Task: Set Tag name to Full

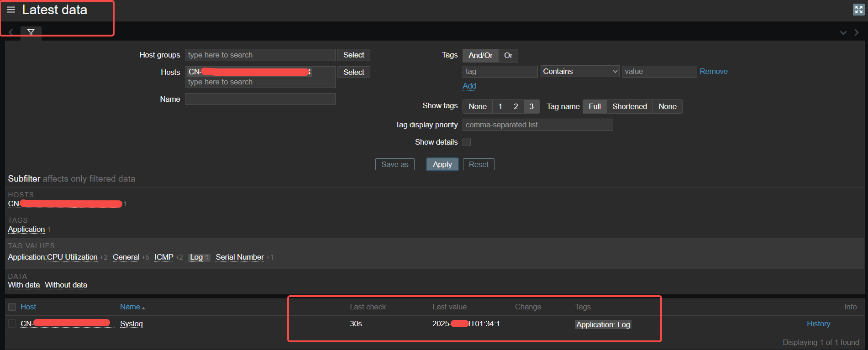Action: [x=594, y=106]
